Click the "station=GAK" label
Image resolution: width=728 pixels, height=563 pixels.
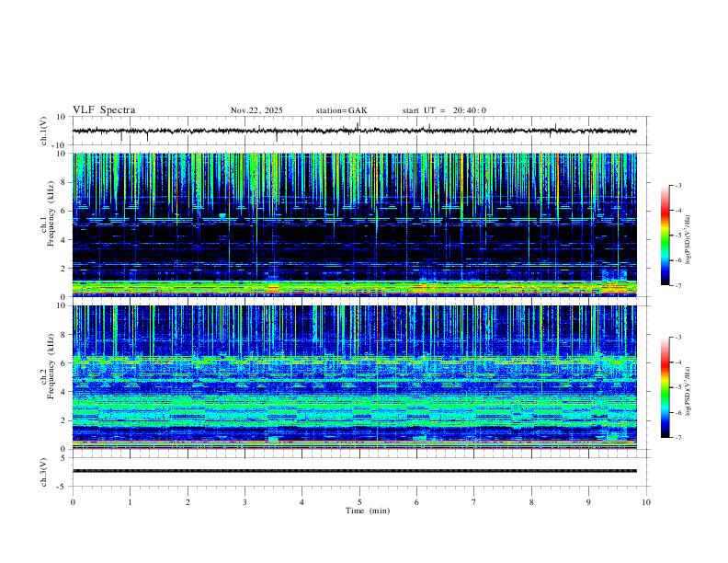pyautogui.click(x=341, y=110)
